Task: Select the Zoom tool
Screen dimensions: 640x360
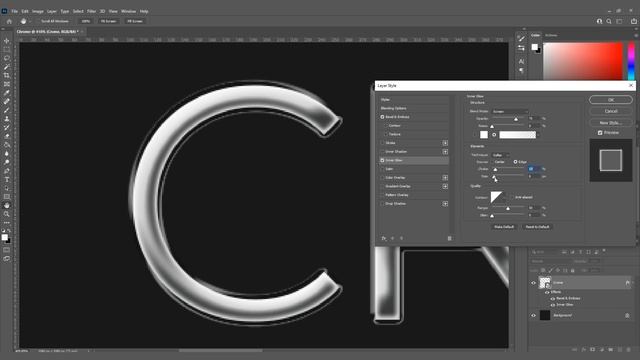Action: (7, 214)
